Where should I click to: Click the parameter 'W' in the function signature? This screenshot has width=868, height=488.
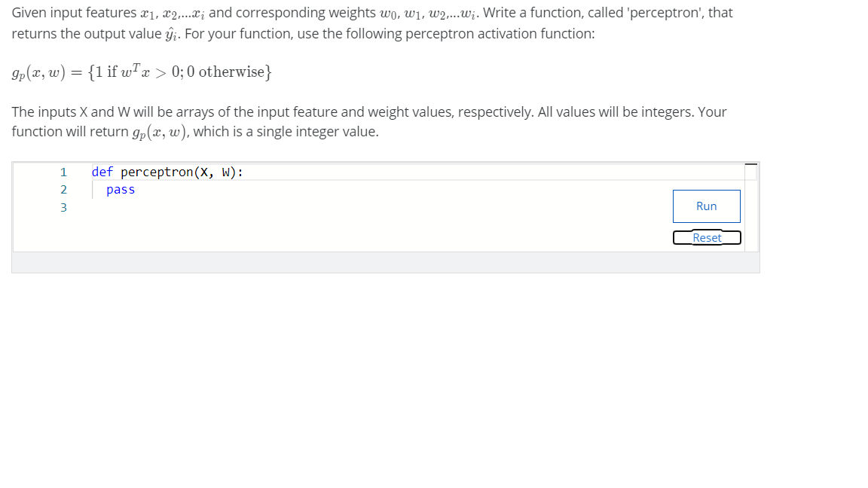click(226, 172)
